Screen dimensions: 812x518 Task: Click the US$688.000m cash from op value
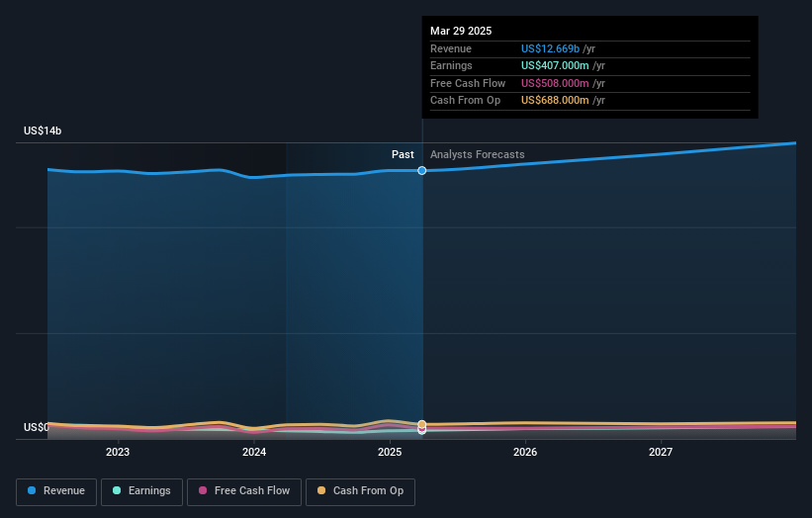[x=555, y=101]
